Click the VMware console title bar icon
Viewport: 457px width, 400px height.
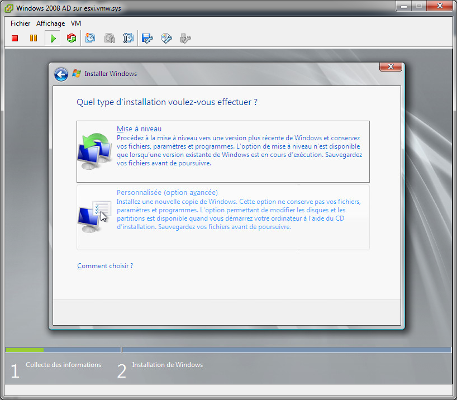tap(8, 8)
